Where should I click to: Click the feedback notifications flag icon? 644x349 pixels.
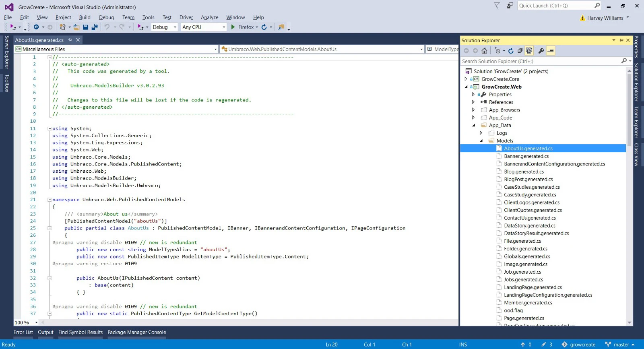[497, 6]
